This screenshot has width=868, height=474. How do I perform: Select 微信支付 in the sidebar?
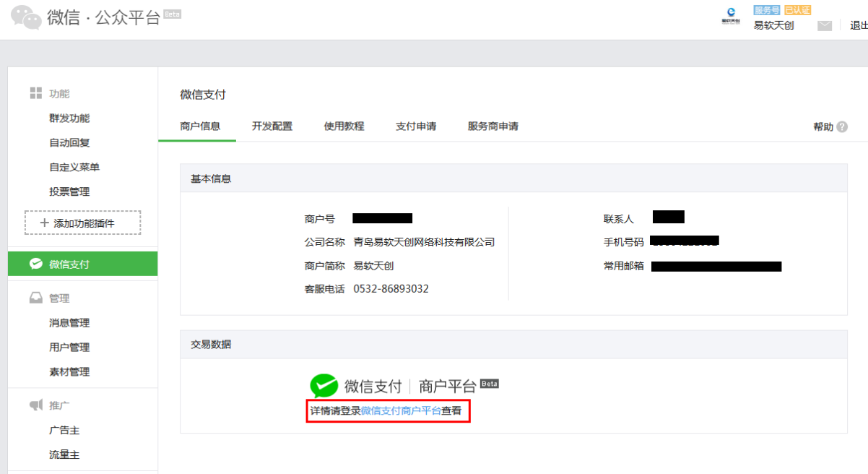pos(82,264)
